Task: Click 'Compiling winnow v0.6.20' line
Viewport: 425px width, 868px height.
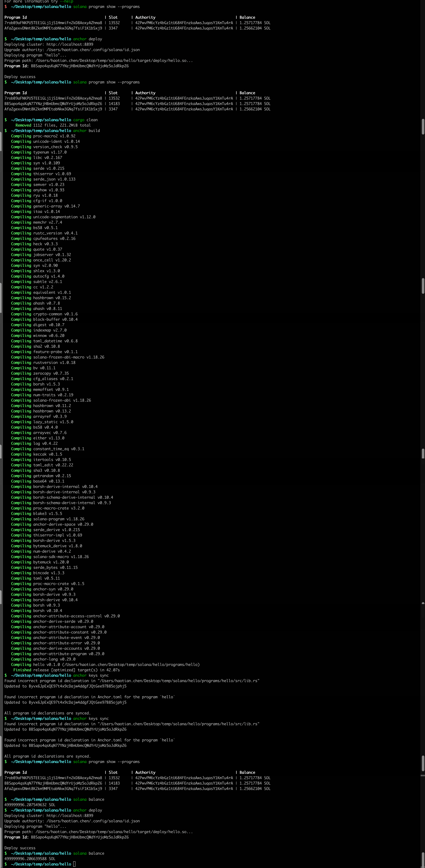Action: click(38, 336)
